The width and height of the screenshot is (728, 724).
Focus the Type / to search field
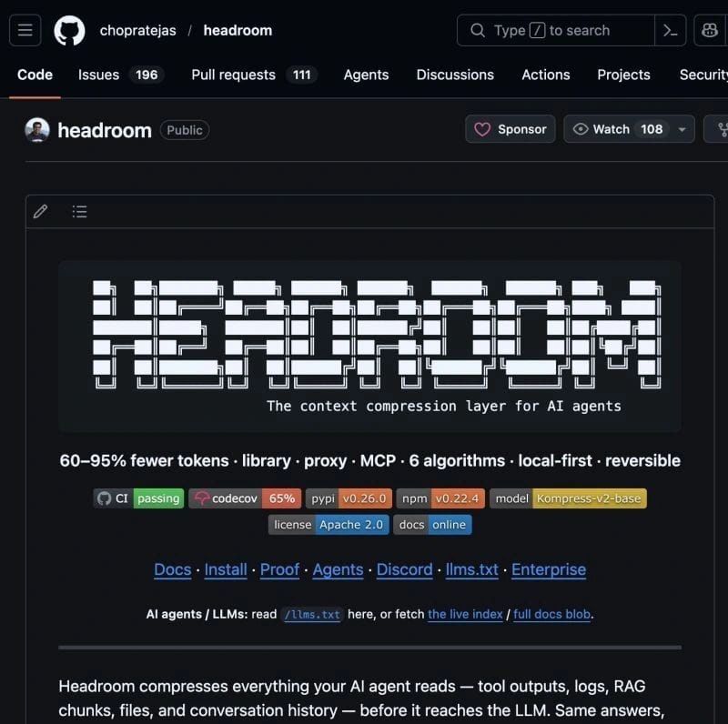coord(555,31)
